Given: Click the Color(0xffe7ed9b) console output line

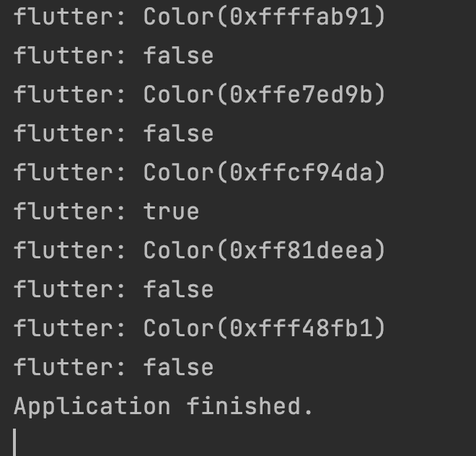Looking at the screenshot, I should (200, 95).
